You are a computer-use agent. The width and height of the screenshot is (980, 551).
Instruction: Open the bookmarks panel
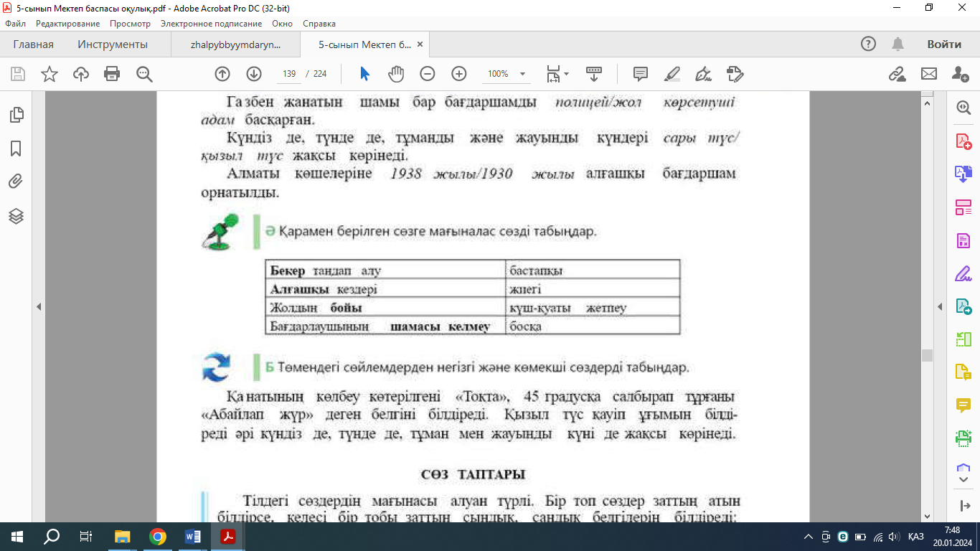point(16,149)
